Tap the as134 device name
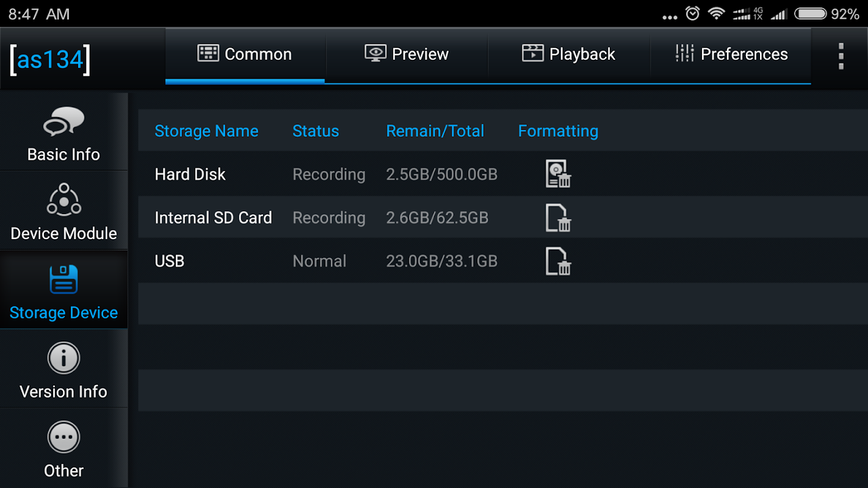868x488 pixels. tap(50, 59)
